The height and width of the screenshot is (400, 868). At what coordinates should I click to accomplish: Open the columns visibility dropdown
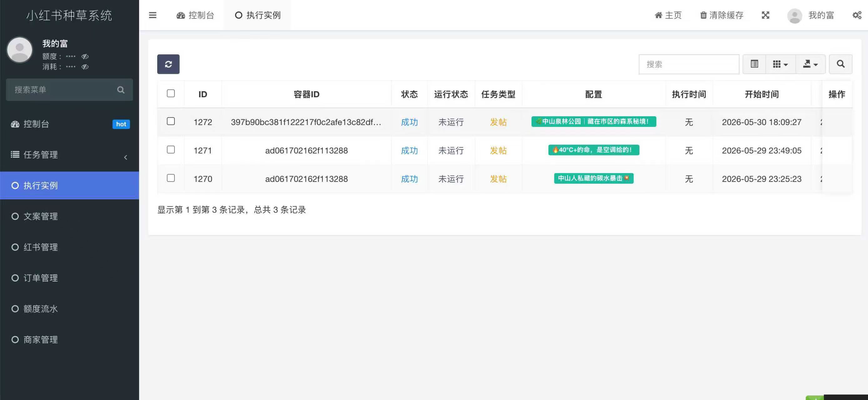[780, 64]
